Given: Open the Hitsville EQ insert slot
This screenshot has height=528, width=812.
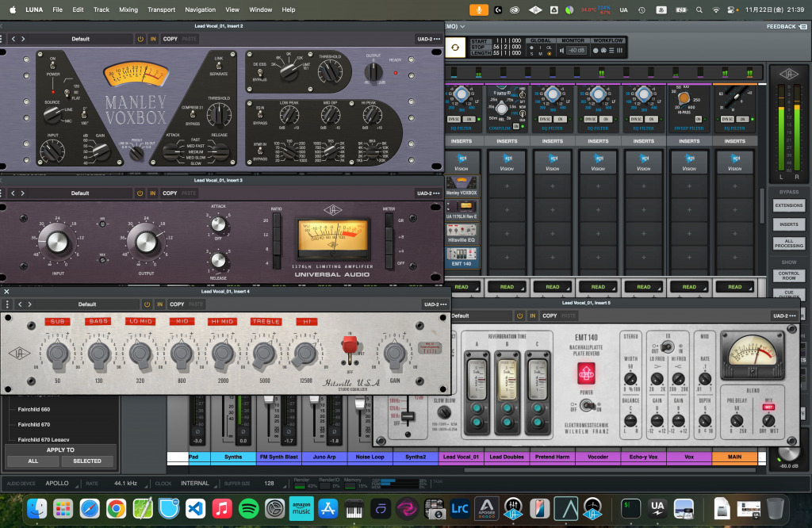Looking at the screenshot, I should click(462, 232).
